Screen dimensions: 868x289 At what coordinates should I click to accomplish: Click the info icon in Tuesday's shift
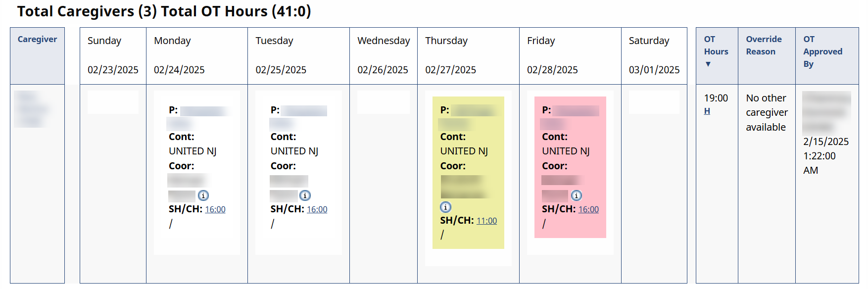click(x=305, y=195)
